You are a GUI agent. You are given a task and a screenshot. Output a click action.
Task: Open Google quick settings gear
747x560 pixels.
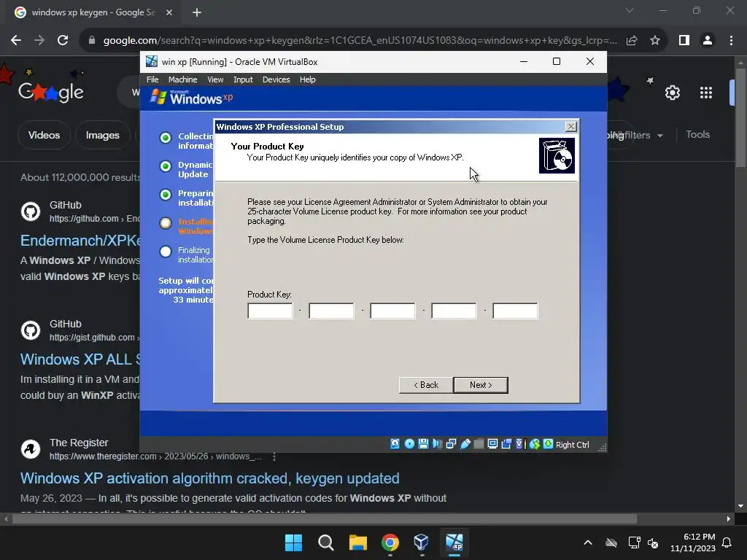click(x=672, y=93)
